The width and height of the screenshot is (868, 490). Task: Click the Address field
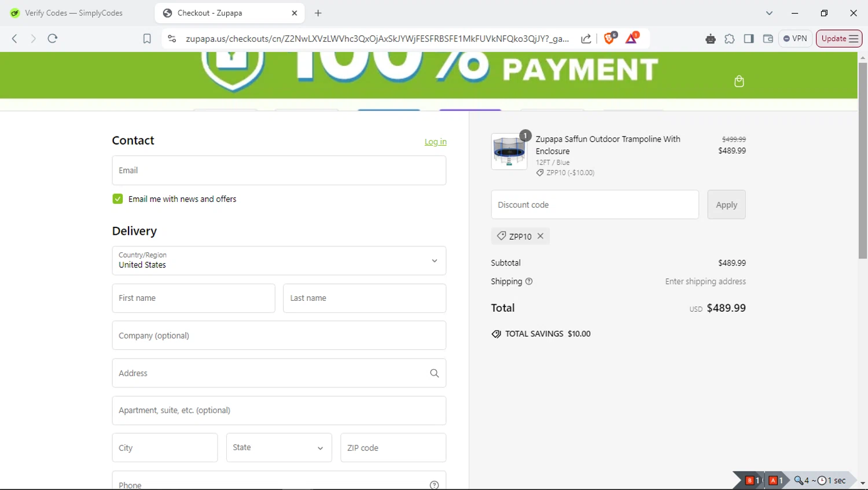[x=279, y=373]
